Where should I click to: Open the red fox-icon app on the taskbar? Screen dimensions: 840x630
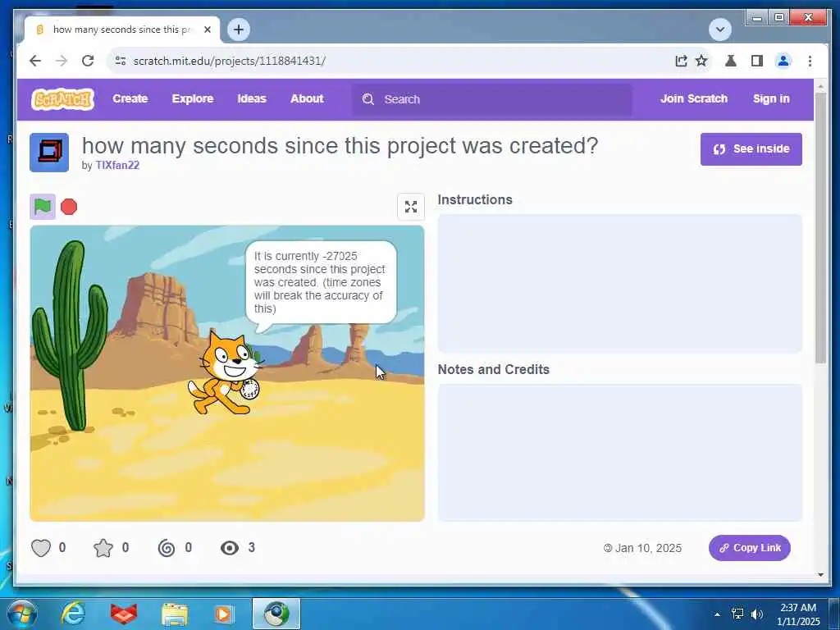point(124,614)
